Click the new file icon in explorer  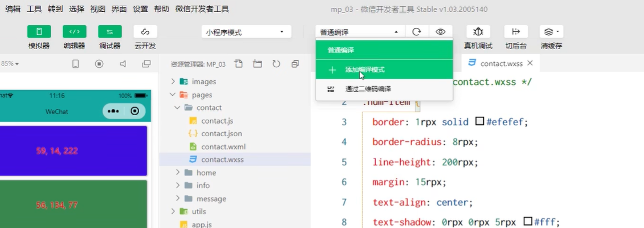coord(238,64)
